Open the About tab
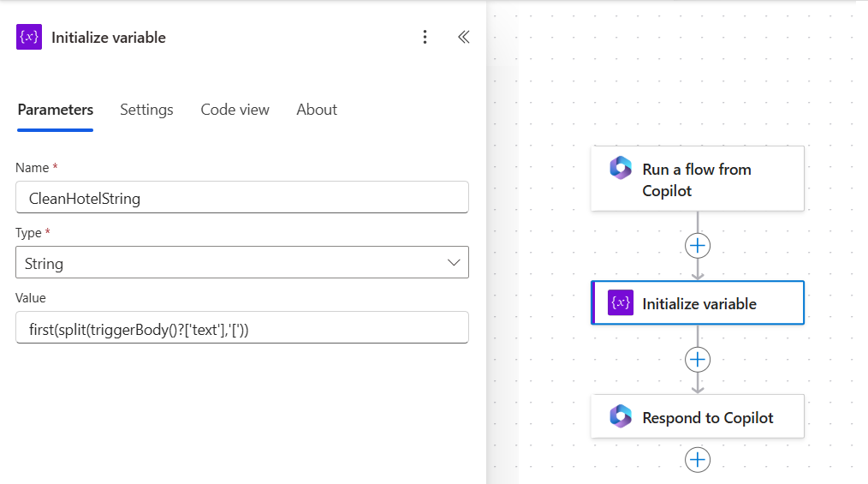The height and width of the screenshot is (484, 868). click(x=317, y=110)
